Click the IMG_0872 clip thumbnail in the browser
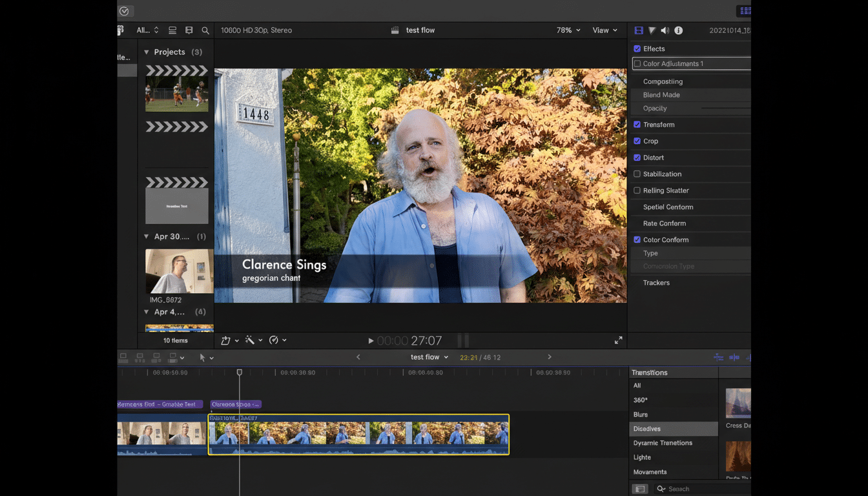Screen dimensions: 868x496 (x=179, y=271)
